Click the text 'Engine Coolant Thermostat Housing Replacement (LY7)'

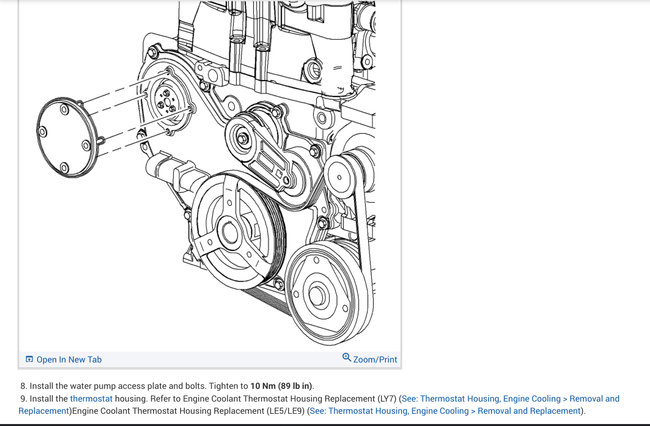[x=289, y=399]
